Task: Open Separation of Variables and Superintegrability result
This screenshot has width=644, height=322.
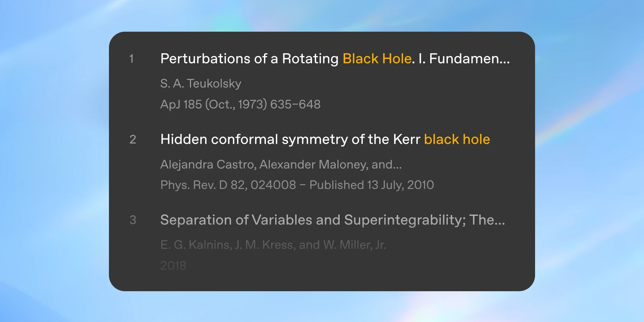Action: [x=332, y=220]
